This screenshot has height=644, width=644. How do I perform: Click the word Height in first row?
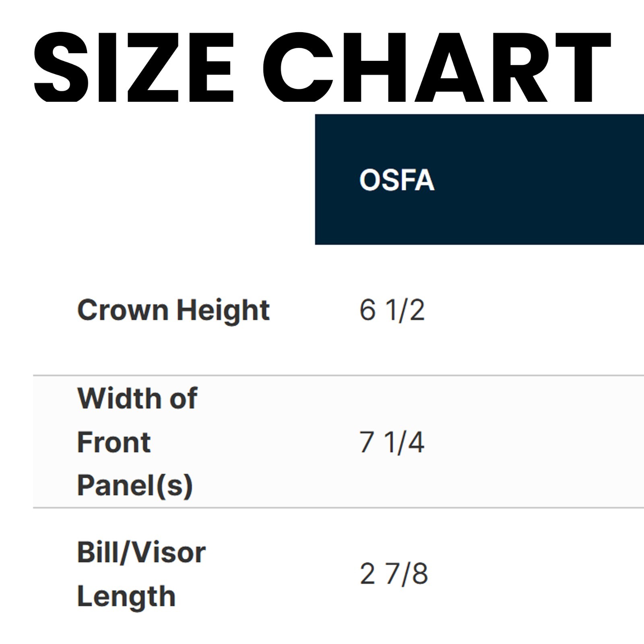[x=223, y=310]
